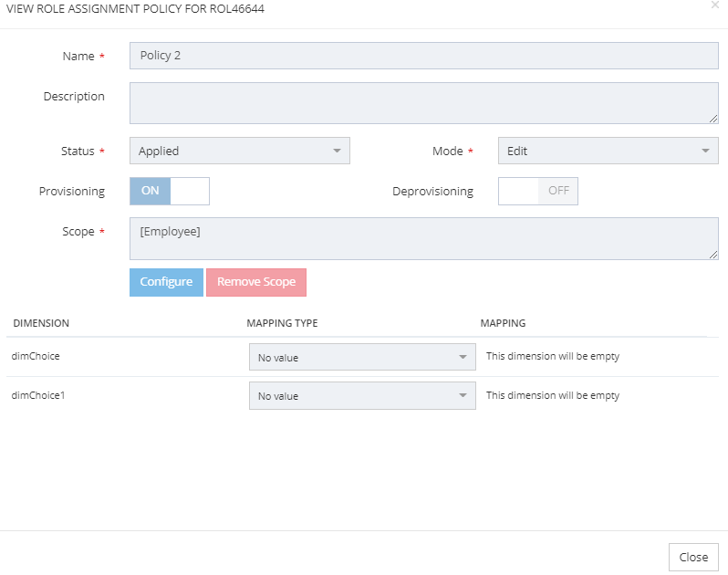This screenshot has width=728, height=575.
Task: Open the Mode dropdown showing Edit
Action: pos(608,151)
